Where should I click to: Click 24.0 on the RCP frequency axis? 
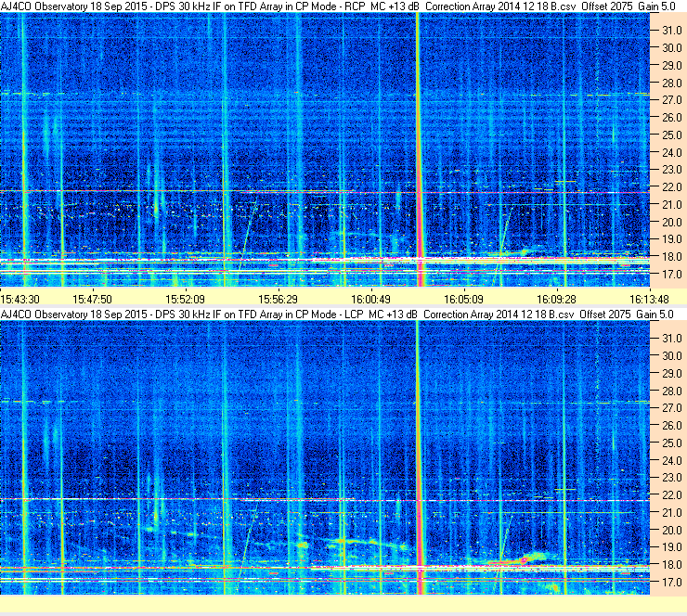(x=671, y=153)
